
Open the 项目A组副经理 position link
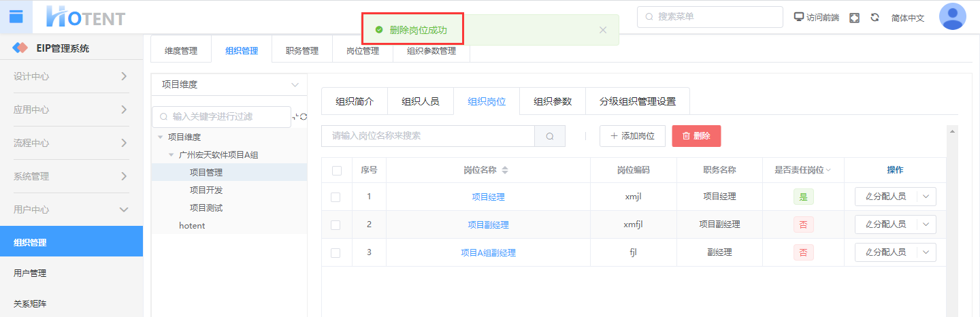click(x=489, y=253)
